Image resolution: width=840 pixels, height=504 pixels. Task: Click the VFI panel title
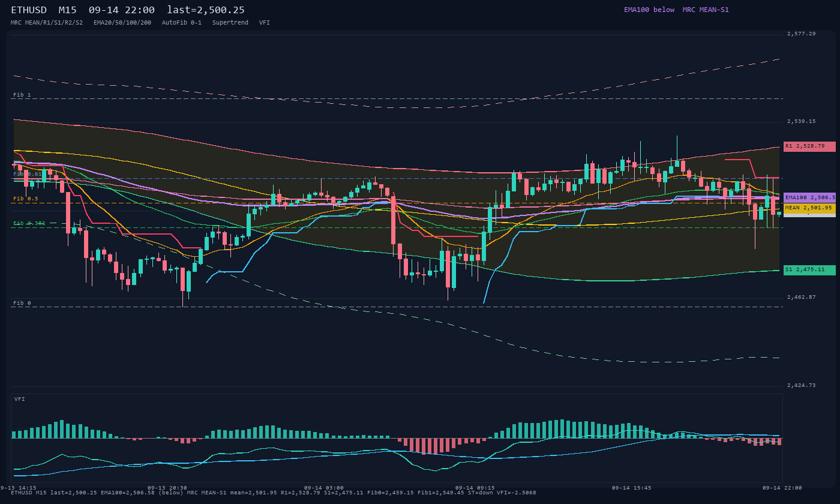pos(20,399)
